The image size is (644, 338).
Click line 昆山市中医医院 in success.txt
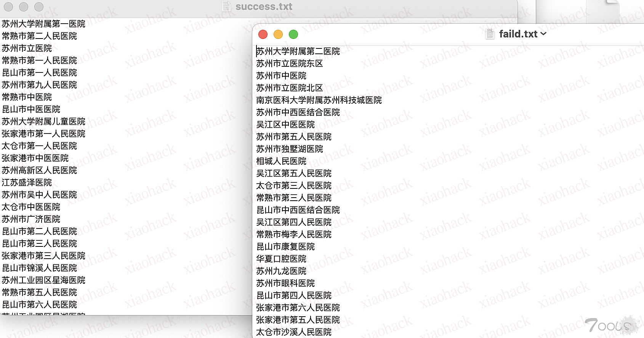[31, 109]
